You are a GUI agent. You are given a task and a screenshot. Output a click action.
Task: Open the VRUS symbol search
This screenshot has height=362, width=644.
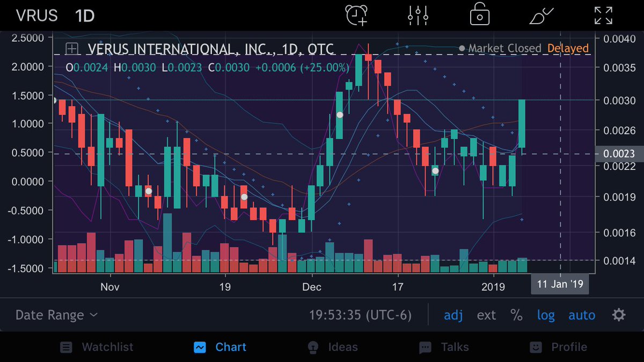pyautogui.click(x=36, y=15)
